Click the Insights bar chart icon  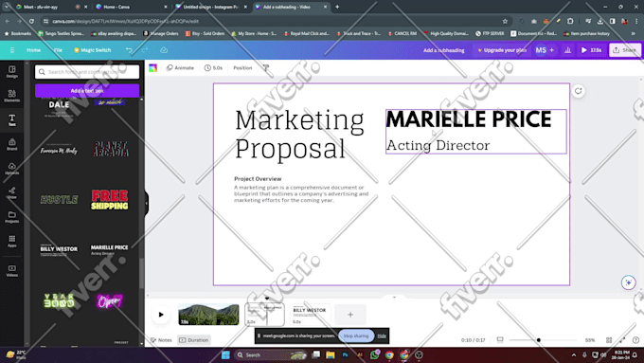(x=567, y=50)
